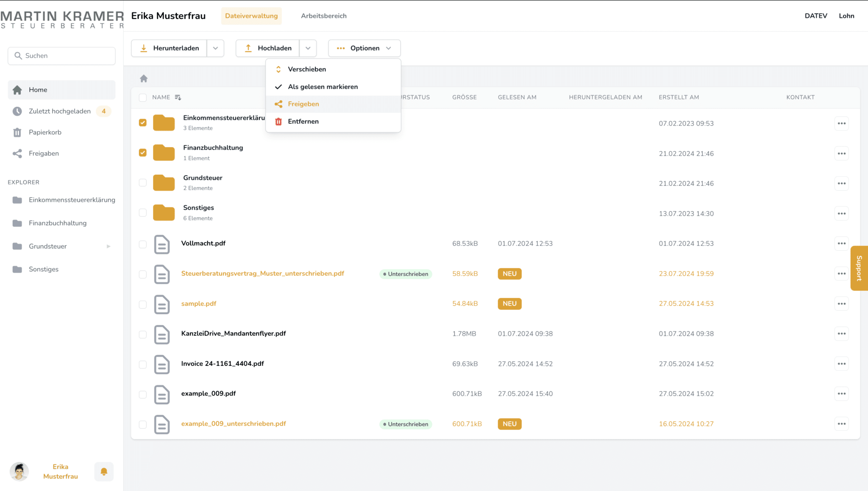Screen dimensions: 868x491
Task: Uncheck the Einkommenssteuererklärung folder checkbox
Action: [x=143, y=123]
